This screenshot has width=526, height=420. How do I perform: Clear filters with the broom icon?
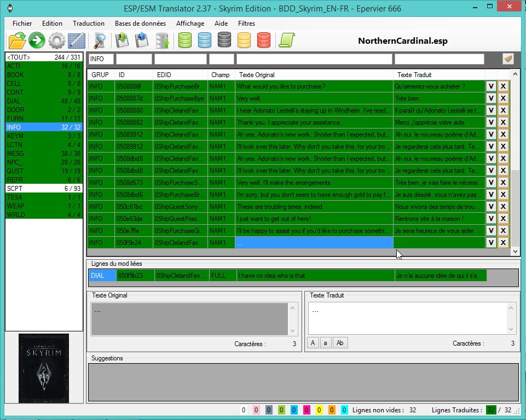tap(508, 59)
